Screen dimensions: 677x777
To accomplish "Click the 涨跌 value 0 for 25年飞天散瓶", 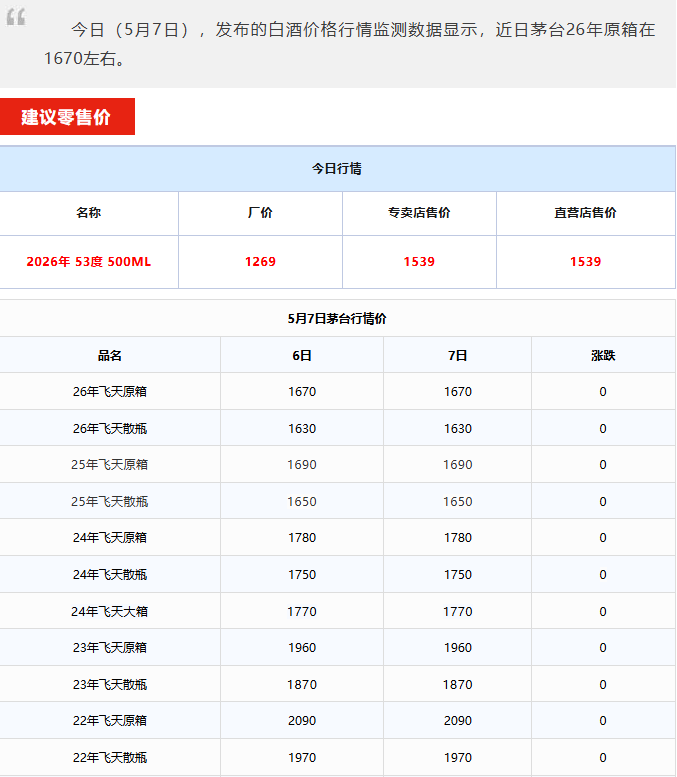I will pyautogui.click(x=603, y=501).
